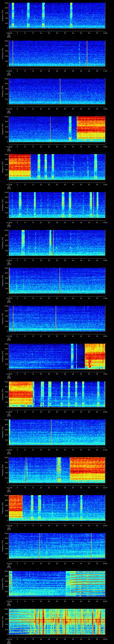The height and width of the screenshot is (644, 114).
Task: Click the 22:00 end time label
Action: coord(105,487)
